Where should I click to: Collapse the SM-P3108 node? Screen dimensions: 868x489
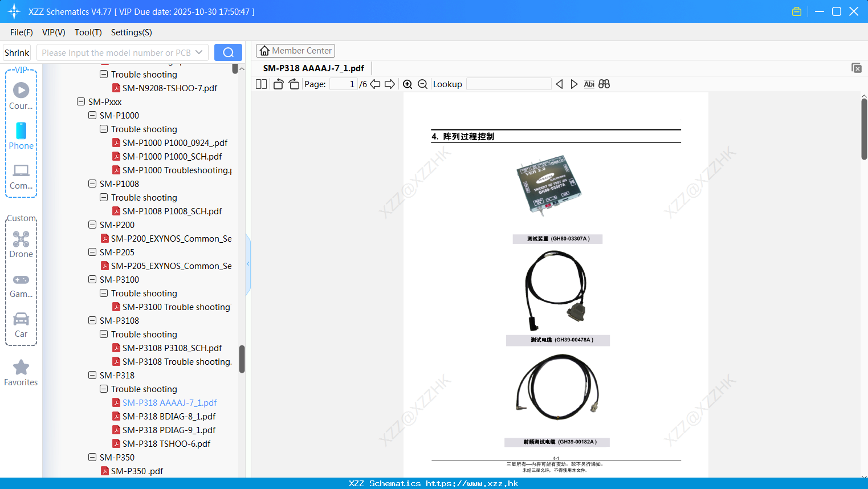click(92, 320)
